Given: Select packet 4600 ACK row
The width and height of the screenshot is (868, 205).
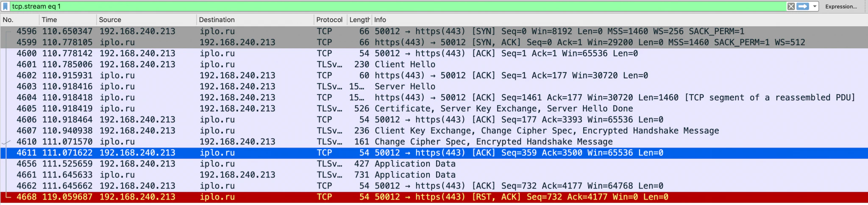Looking at the screenshot, I should (434, 53).
